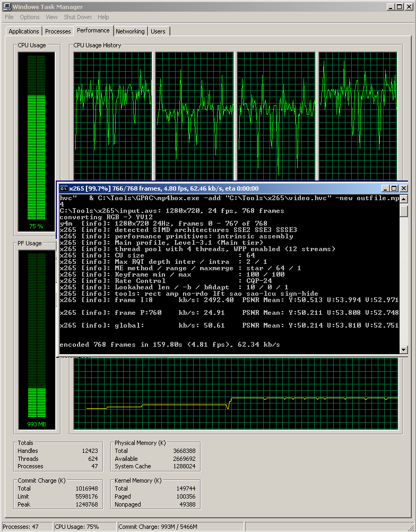The image size is (416, 532).
Task: Click the CPU Usage History group label
Action: [x=97, y=45]
